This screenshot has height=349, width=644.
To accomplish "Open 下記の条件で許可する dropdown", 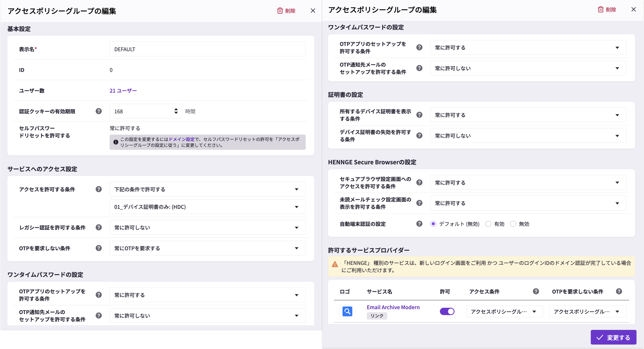I will click(207, 189).
